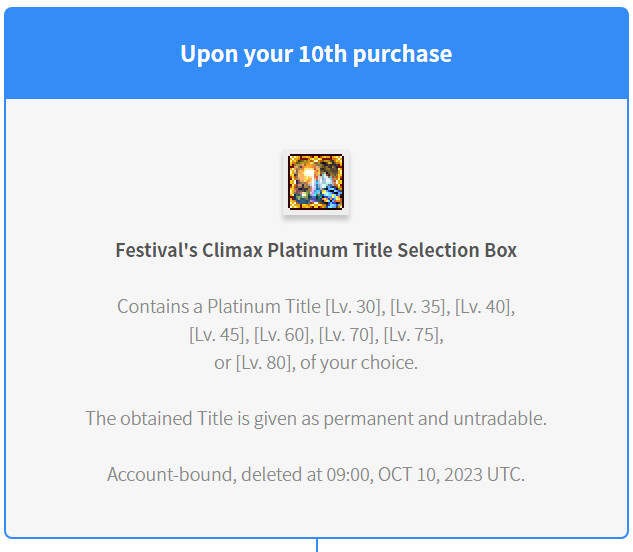Click the [Lv. 80] level text
The width and height of the screenshot is (633, 552).
[266, 363]
